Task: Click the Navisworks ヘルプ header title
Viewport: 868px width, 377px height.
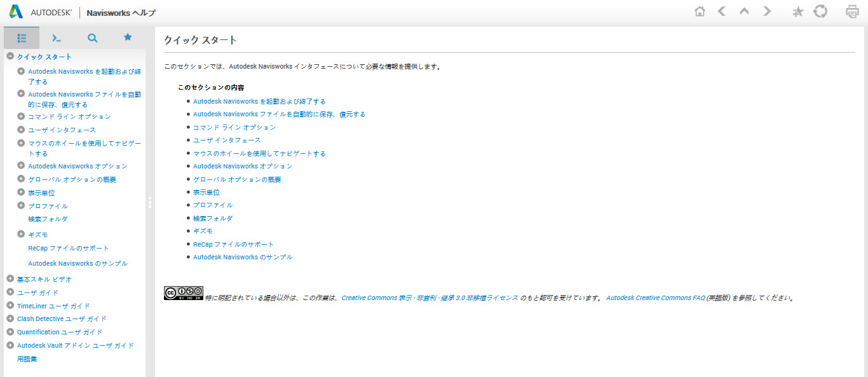Action: [121, 13]
